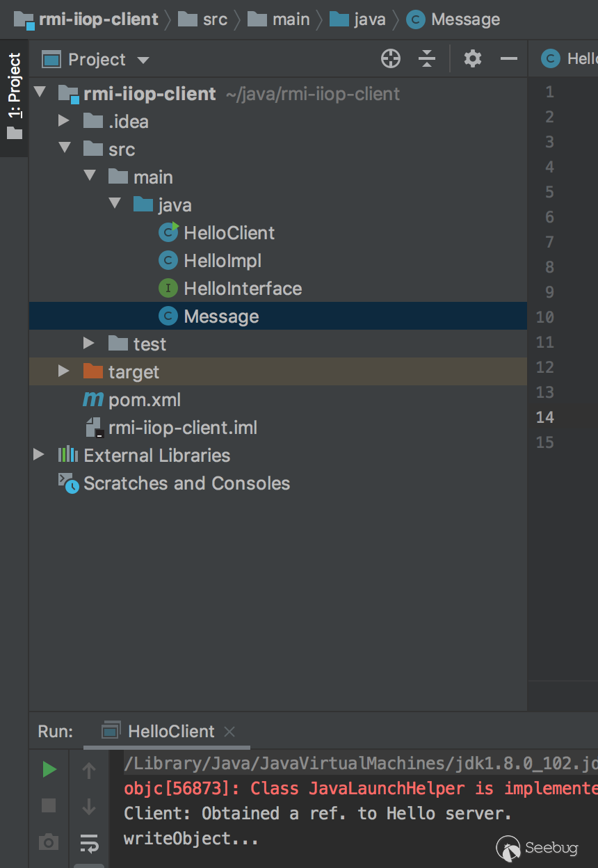
Task: Switch to the HelloClient run tab
Action: [x=171, y=731]
